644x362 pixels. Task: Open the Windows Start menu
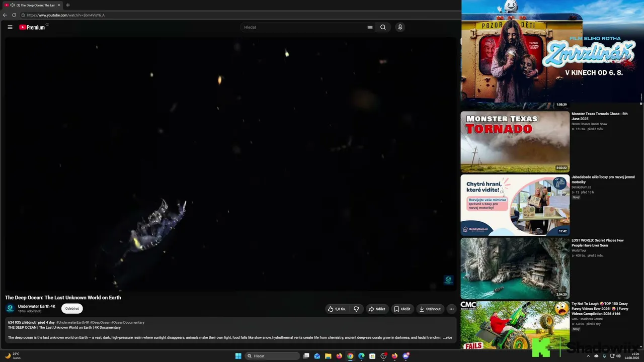click(x=238, y=356)
